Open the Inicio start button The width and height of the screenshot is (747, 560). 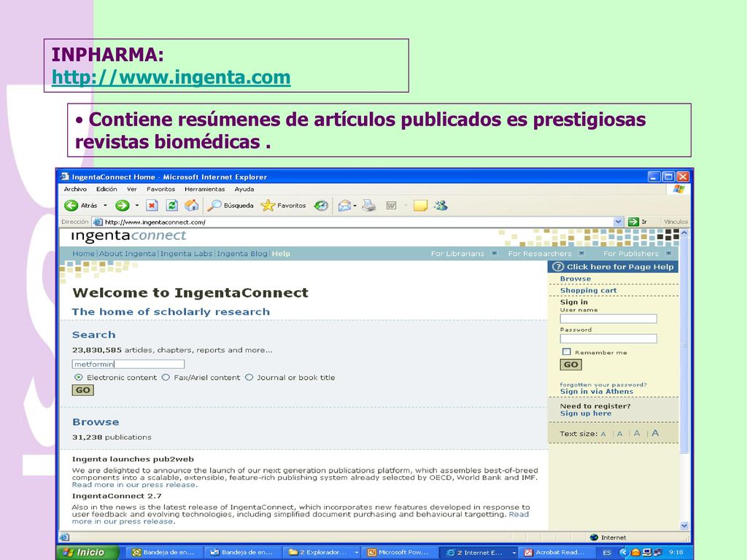pyautogui.click(x=88, y=553)
